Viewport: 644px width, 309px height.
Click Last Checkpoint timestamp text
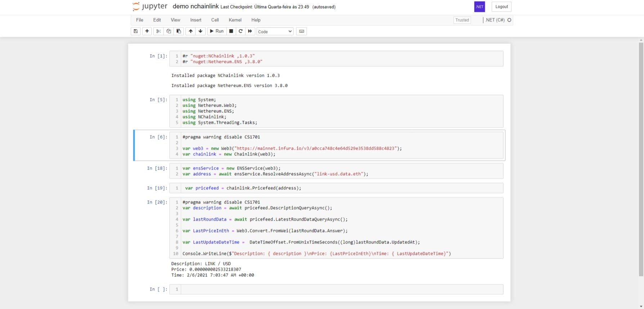(x=265, y=7)
